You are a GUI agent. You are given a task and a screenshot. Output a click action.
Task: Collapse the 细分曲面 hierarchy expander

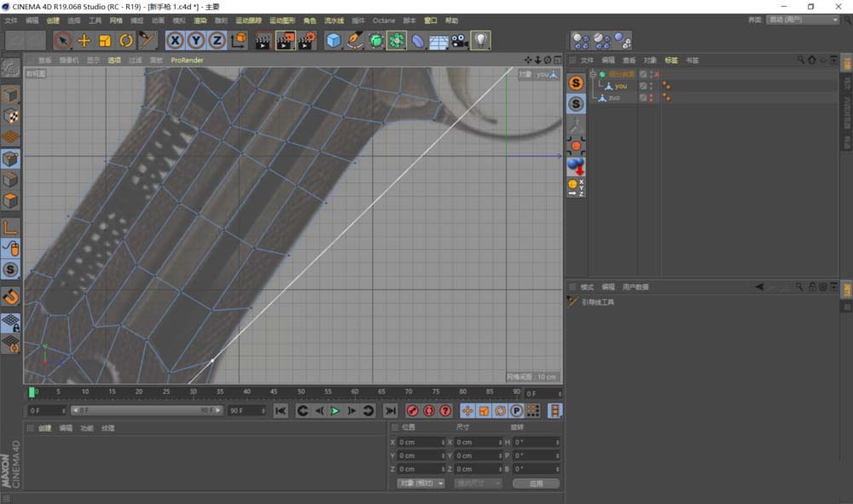pyautogui.click(x=593, y=74)
